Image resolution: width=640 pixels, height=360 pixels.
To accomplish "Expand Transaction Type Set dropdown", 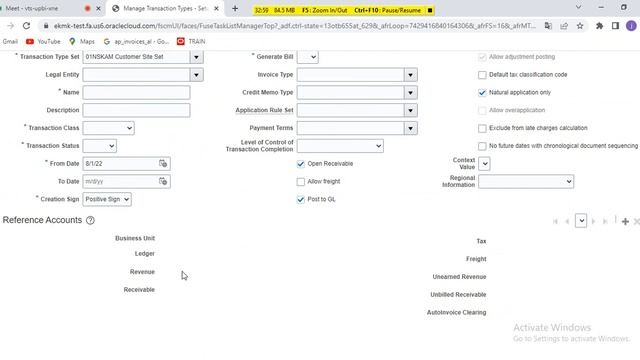I will pyautogui.click(x=196, y=57).
